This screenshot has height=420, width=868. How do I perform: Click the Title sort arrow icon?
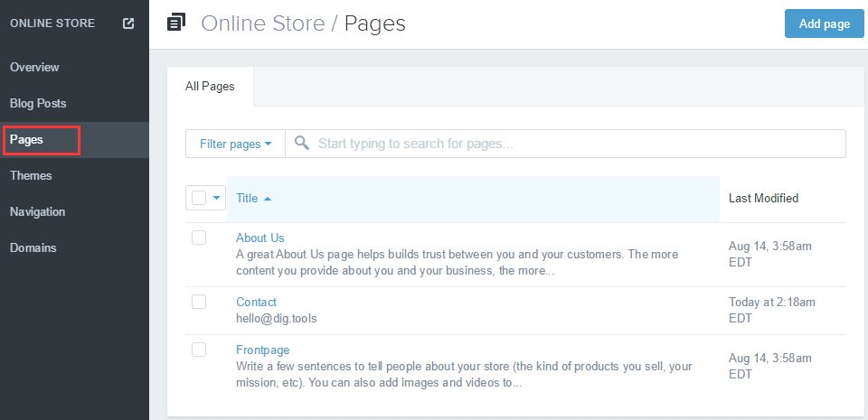coord(268,199)
